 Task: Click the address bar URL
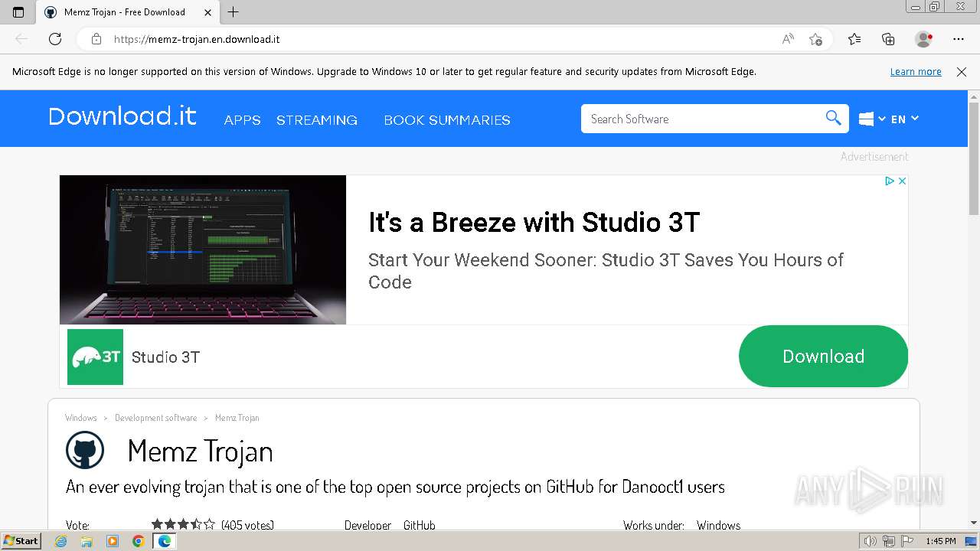197,39
